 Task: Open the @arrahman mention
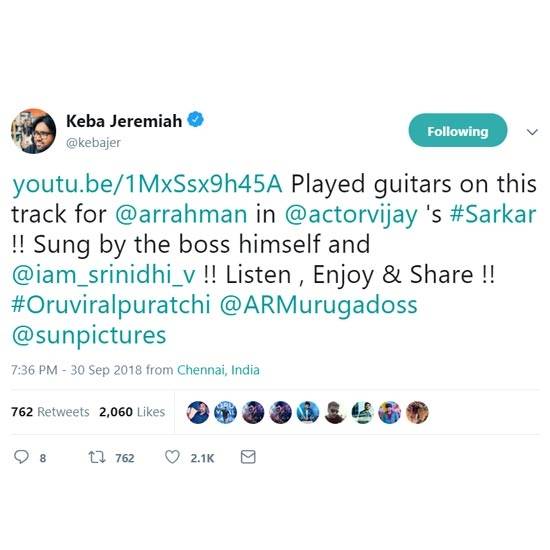point(181,214)
